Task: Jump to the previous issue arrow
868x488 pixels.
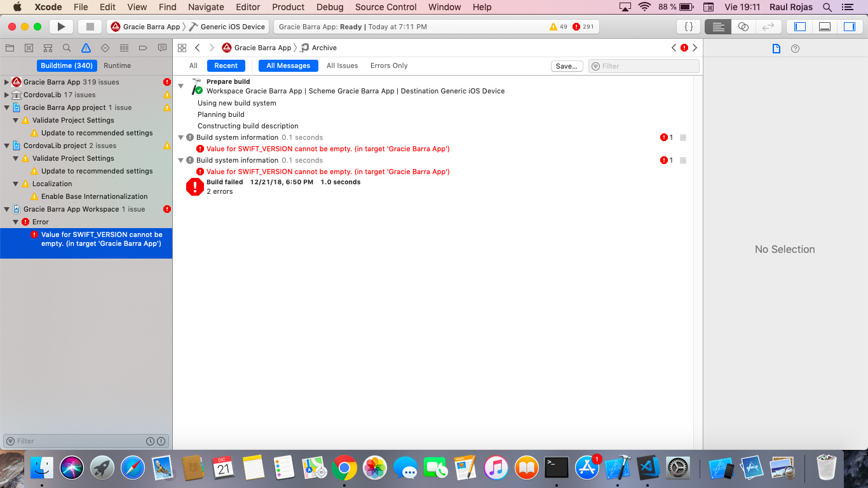Action: [674, 48]
